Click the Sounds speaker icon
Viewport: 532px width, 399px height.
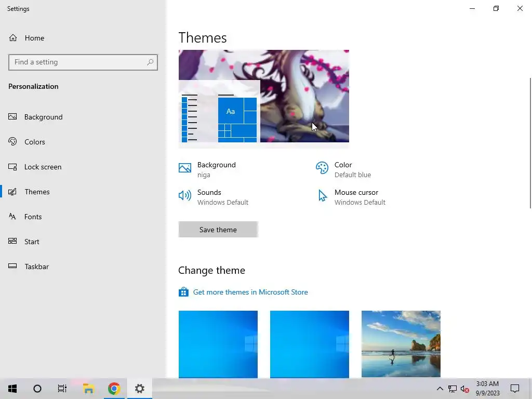pos(185,195)
